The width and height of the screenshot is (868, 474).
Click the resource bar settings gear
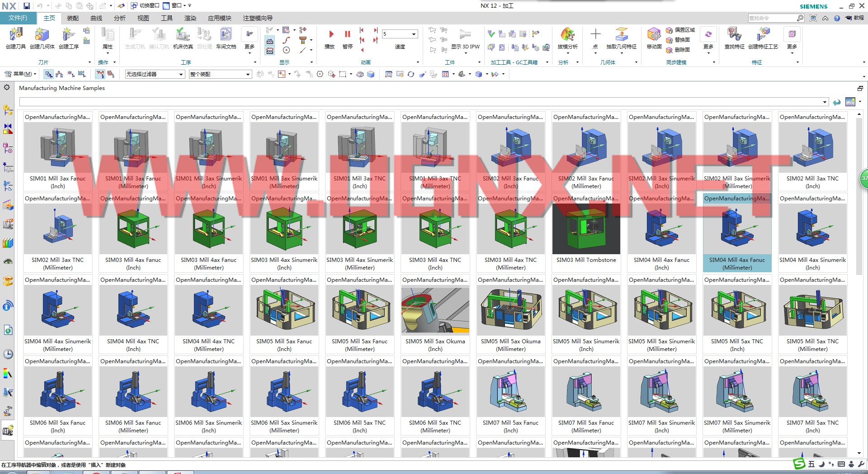coord(7,87)
